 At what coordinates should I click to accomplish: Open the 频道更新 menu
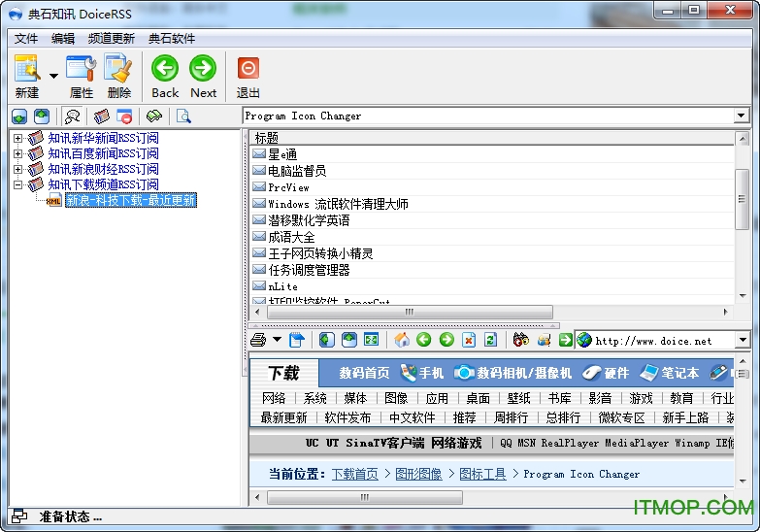pos(111,39)
